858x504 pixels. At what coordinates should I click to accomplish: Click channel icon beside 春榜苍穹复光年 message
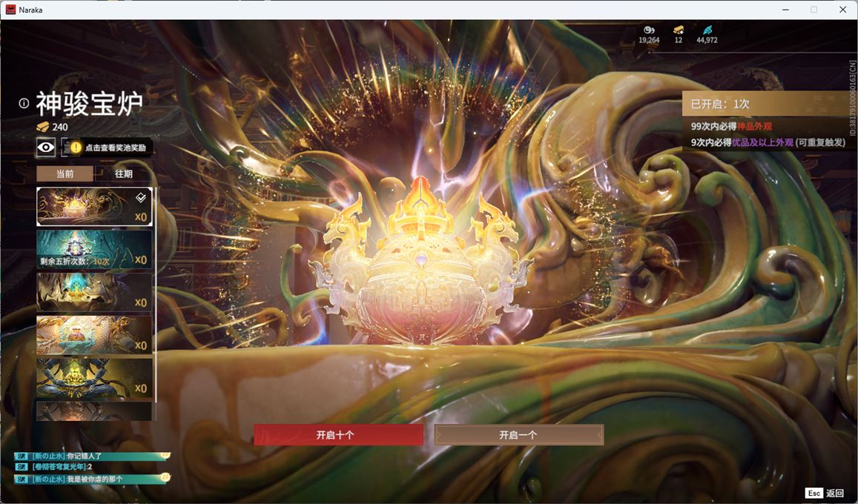click(x=22, y=467)
